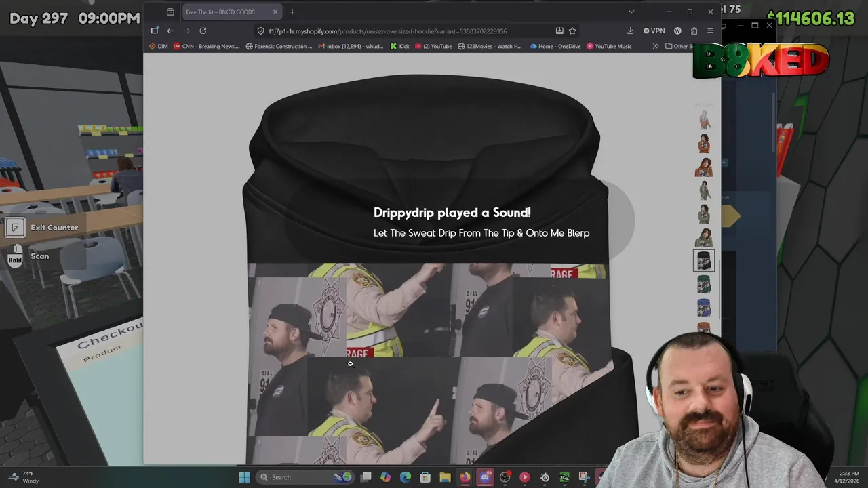This screenshot has width=868, height=488.
Task: Go back to the previous page
Action: click(170, 30)
